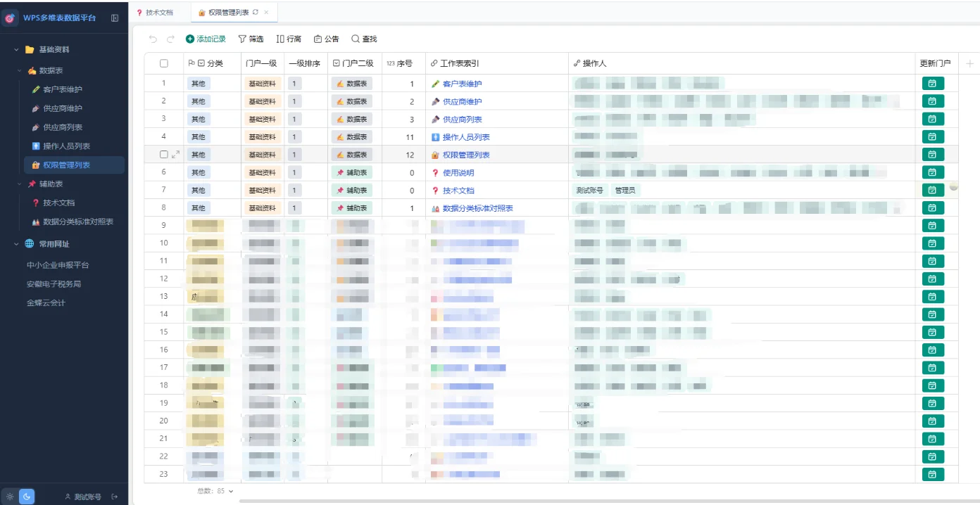
Task: Collapse the 辅助表 group in the sidebar
Action: click(20, 184)
